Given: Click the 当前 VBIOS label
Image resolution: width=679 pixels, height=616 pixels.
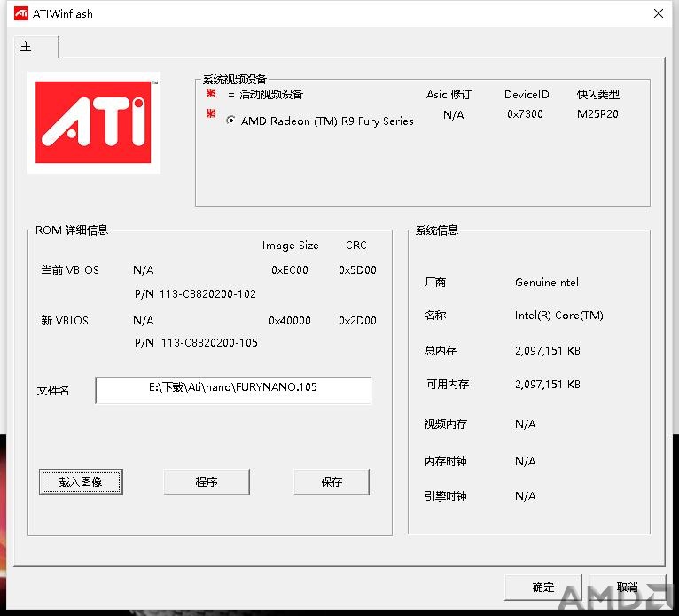Looking at the screenshot, I should (70, 270).
